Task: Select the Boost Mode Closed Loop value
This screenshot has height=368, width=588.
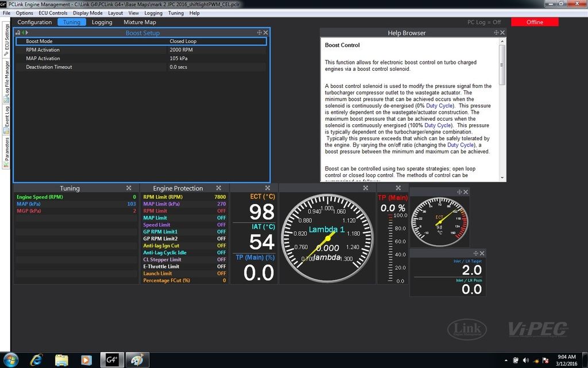Action: click(x=184, y=41)
